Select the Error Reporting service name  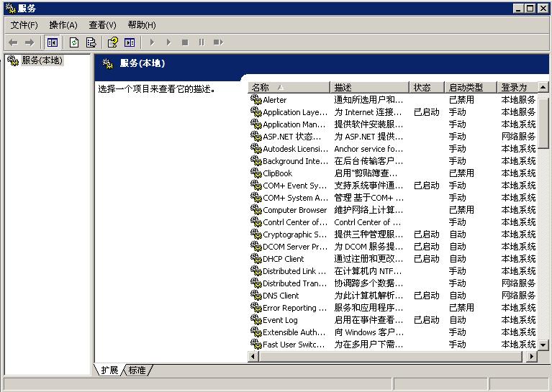pos(294,308)
